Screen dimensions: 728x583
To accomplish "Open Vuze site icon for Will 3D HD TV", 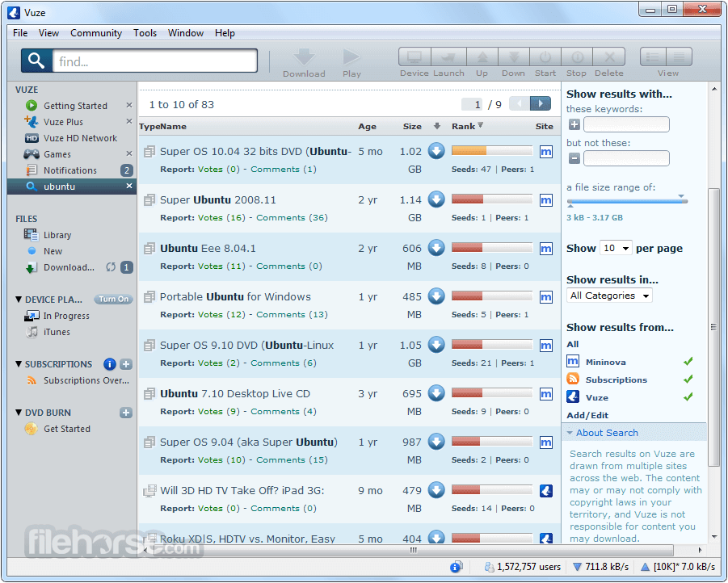I will 546,491.
